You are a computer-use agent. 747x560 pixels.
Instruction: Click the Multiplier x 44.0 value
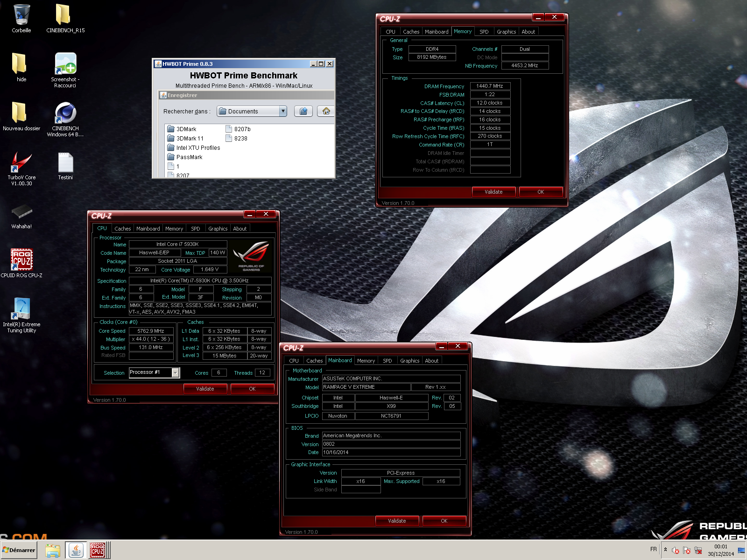(151, 339)
